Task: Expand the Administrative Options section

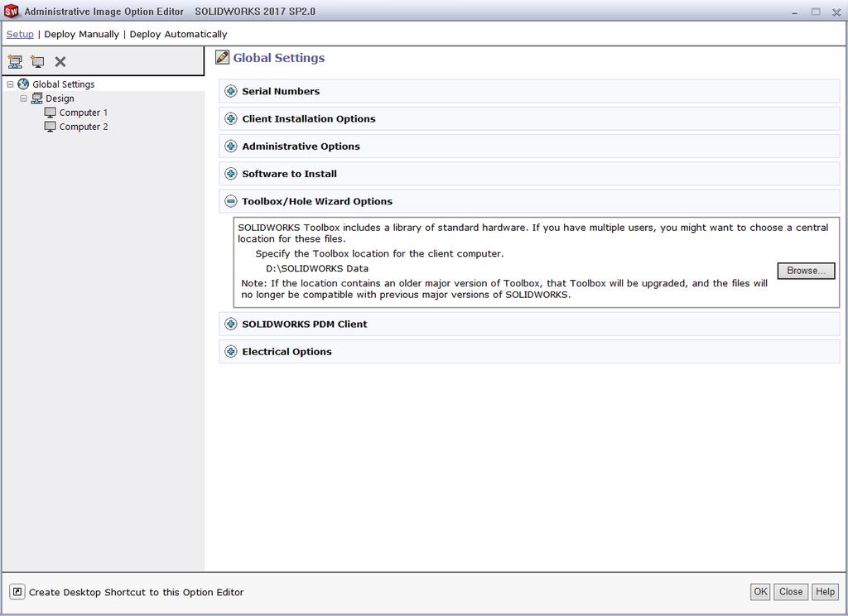Action: (x=231, y=146)
